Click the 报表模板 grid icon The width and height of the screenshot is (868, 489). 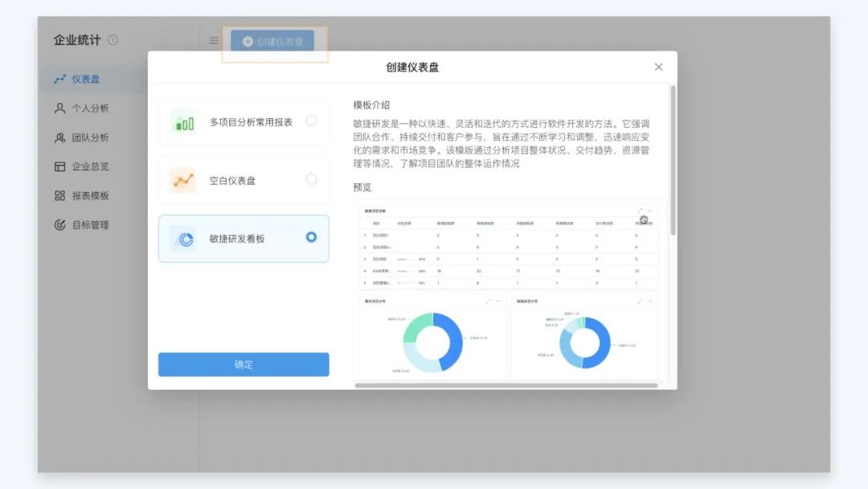59,195
